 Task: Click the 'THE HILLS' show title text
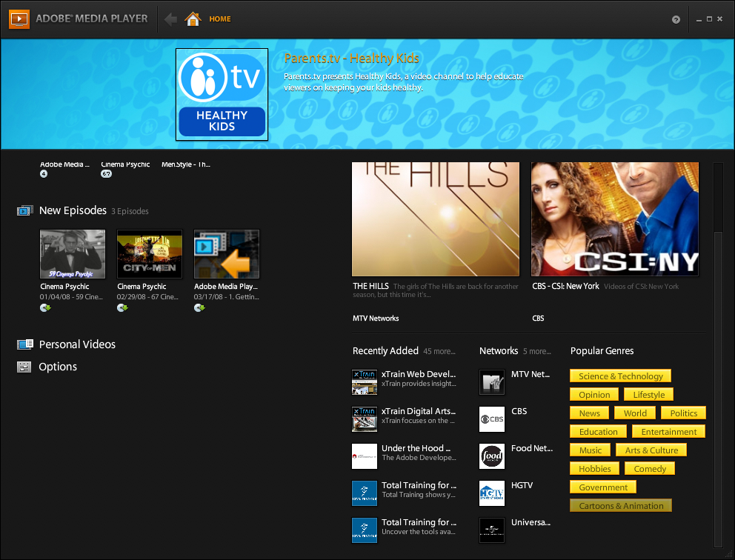coord(370,286)
